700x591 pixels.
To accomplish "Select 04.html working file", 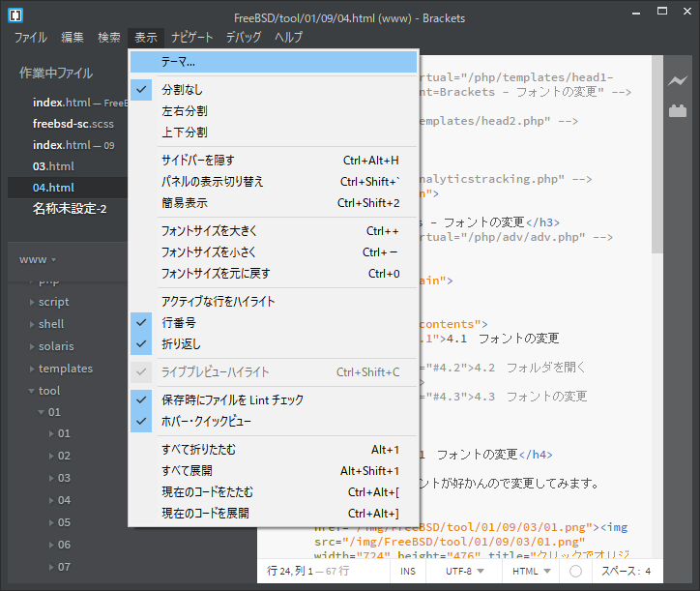I will [68, 188].
